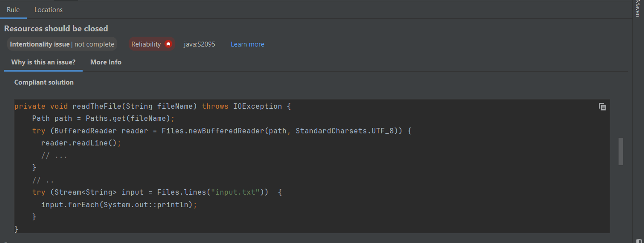Click the Reliability quality badge
Image resolution: width=644 pixels, height=243 pixels.
(x=151, y=44)
